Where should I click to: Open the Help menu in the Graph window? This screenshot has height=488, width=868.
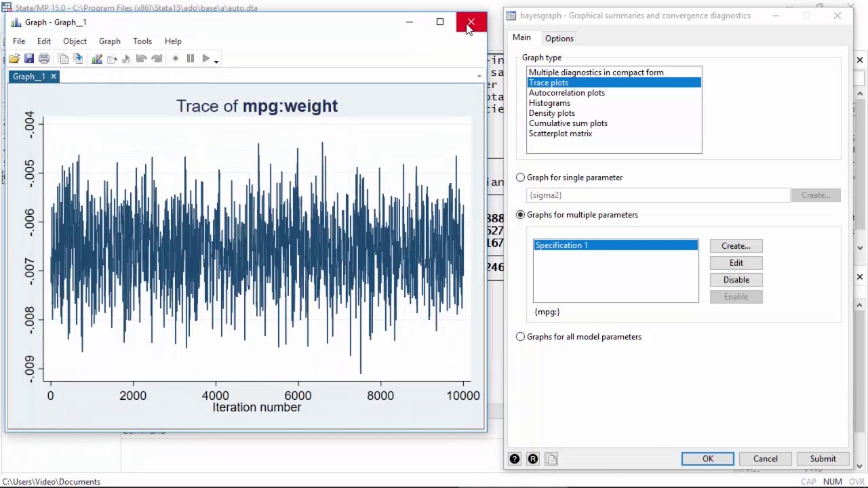click(x=173, y=41)
